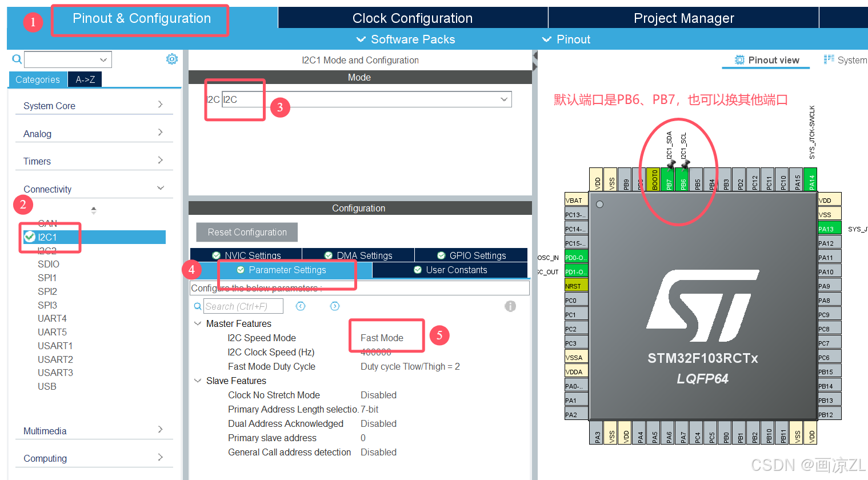Viewport: 868px width, 480px height.
Task: Select the VDDA pin on the chip
Action: point(576,371)
